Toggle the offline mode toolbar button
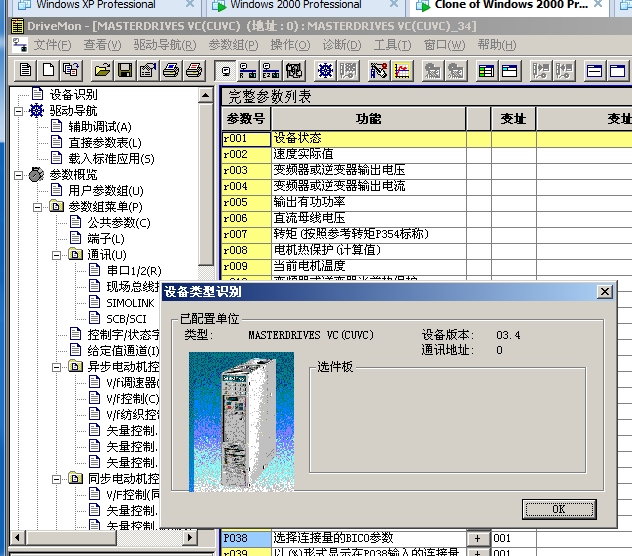This screenshot has width=632, height=556. pyautogui.click(x=225, y=71)
